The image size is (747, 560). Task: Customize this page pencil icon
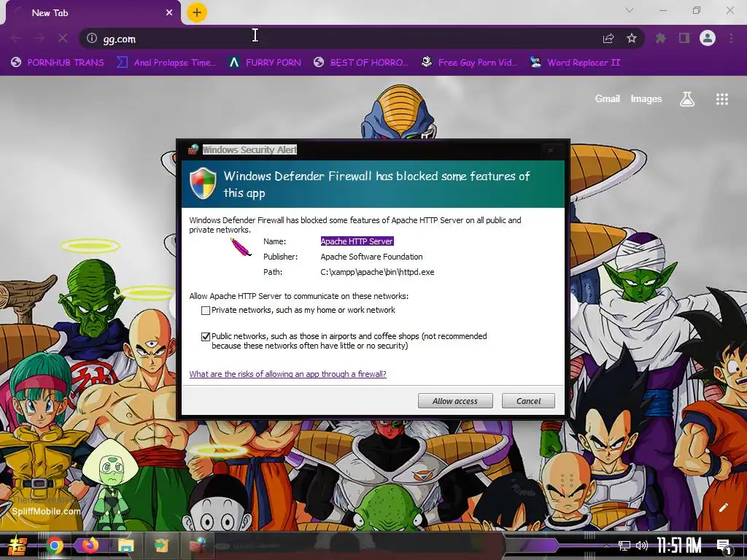723,507
